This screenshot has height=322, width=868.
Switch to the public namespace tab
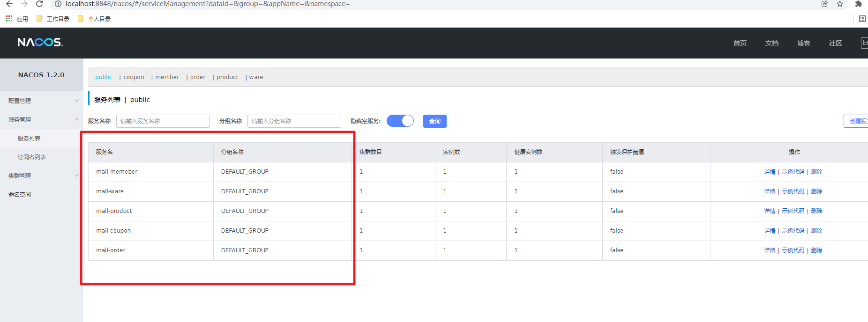(x=104, y=77)
